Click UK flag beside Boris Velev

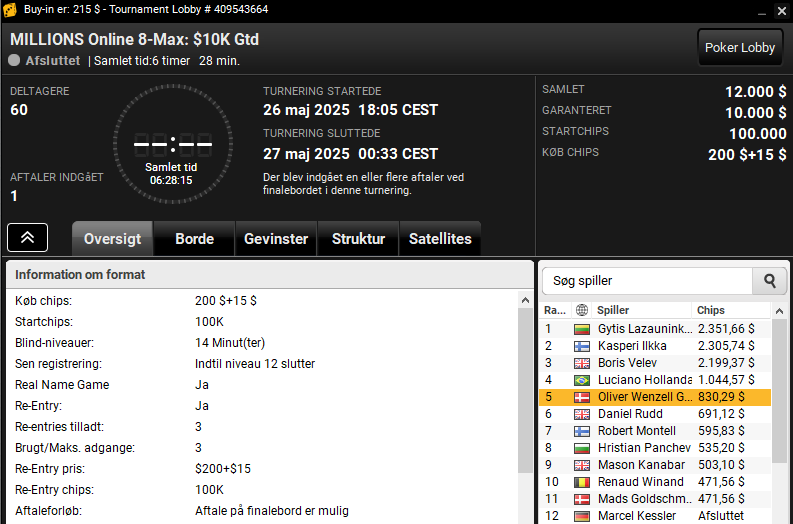(582, 363)
